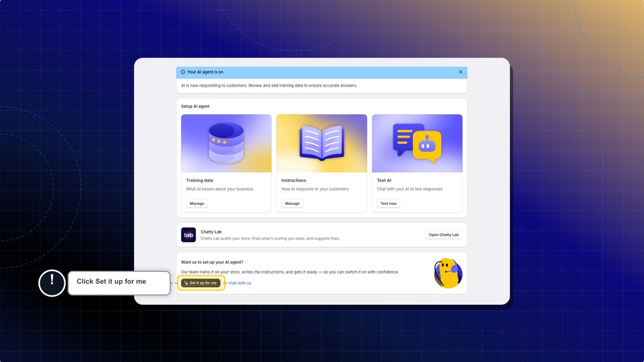Viewport: 644px width, 362px height.
Task: Click the Set it up for me button
Action: tap(201, 283)
